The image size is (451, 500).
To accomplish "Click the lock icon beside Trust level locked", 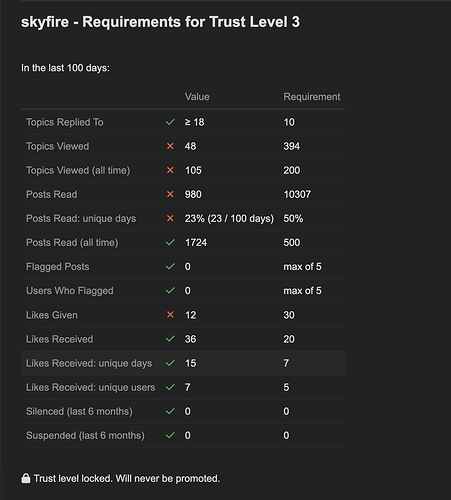I will [x=26, y=478].
